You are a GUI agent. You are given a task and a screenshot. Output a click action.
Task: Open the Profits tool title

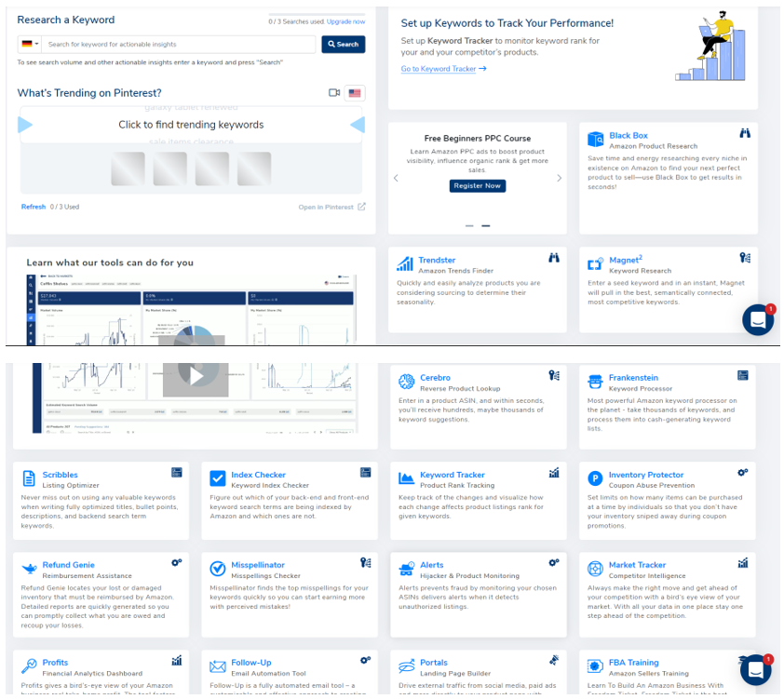55,662
